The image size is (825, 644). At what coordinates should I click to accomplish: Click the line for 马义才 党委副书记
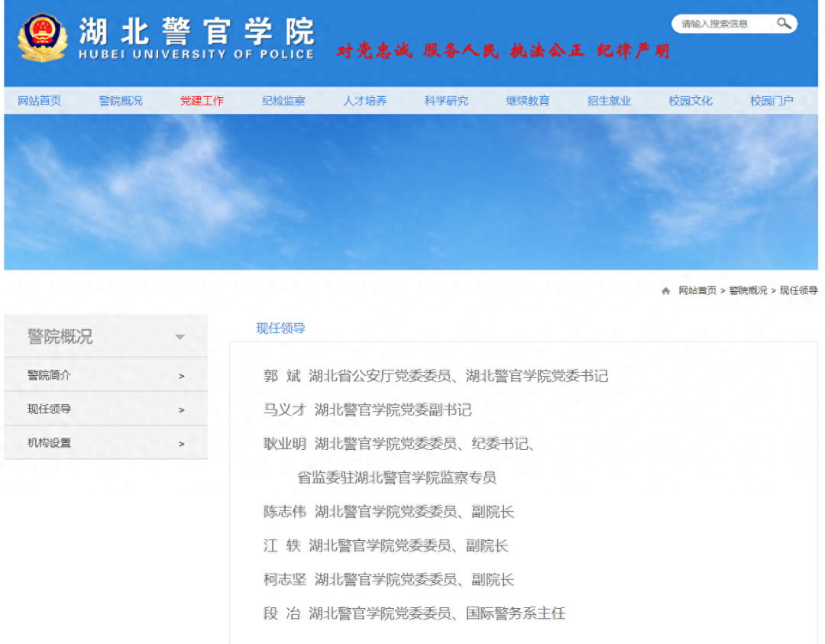click(x=367, y=410)
